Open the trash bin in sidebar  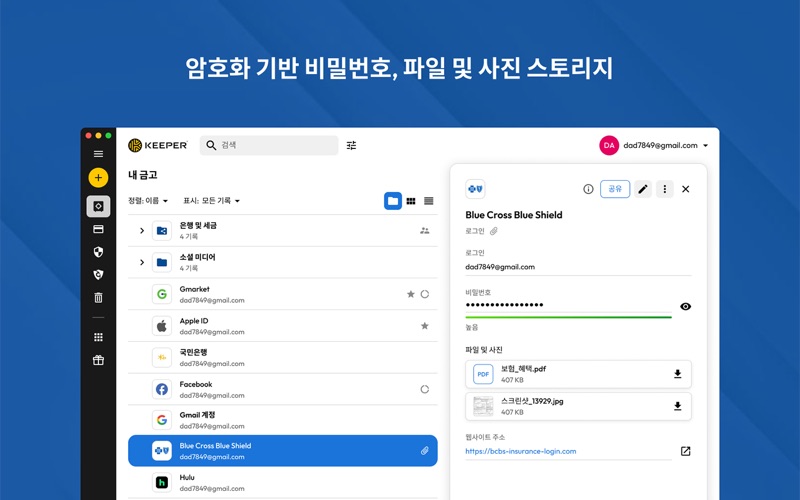[x=98, y=297]
